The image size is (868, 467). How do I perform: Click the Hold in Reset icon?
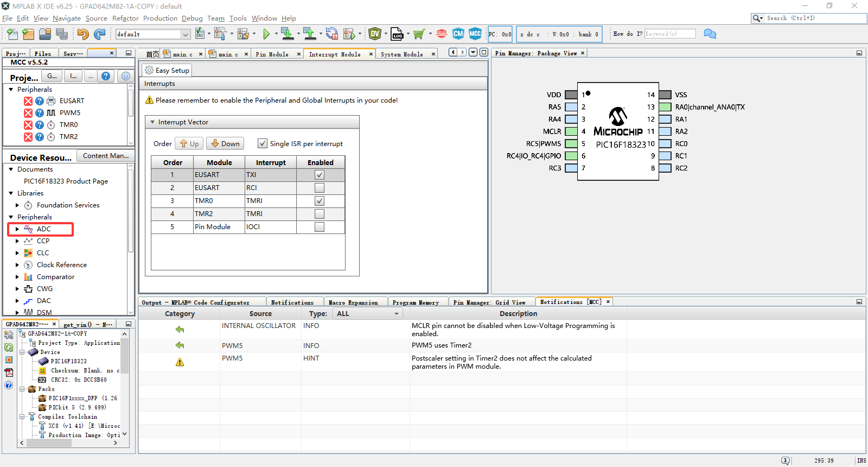click(x=332, y=34)
